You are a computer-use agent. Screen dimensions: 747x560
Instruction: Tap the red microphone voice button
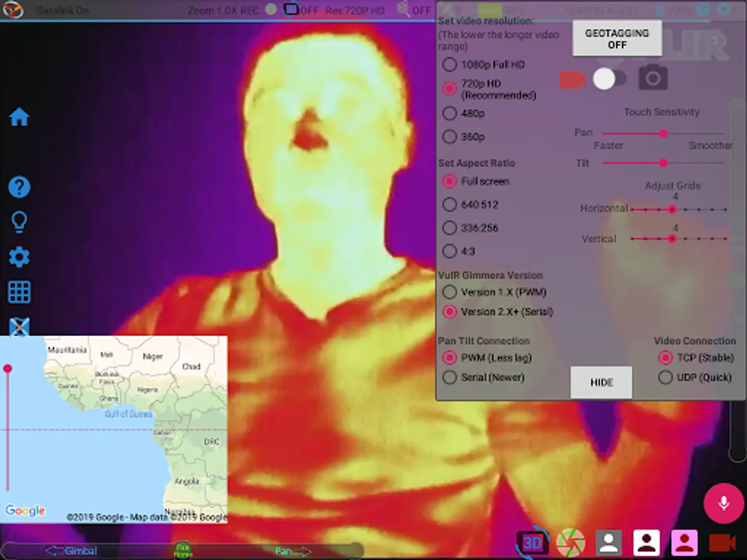(x=724, y=502)
